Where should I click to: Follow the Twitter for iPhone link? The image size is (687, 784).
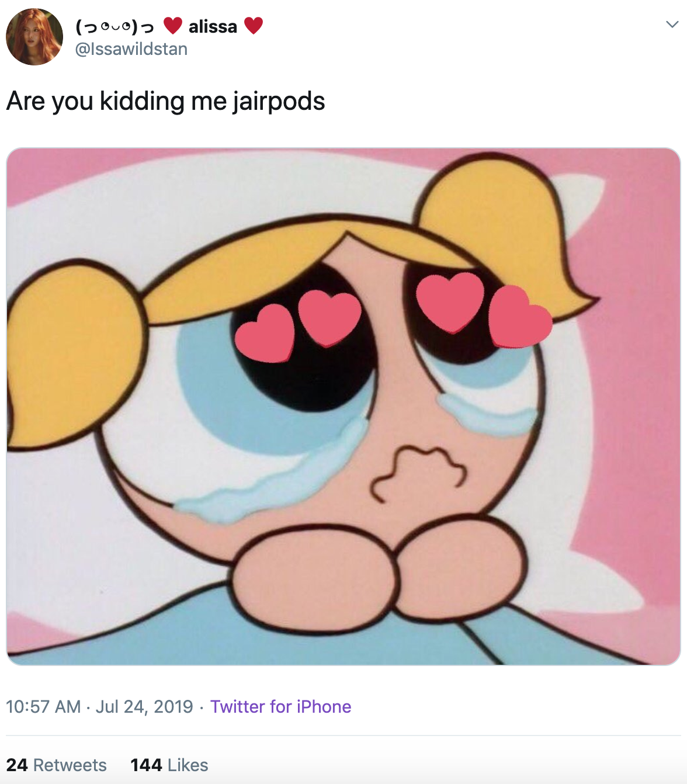pyautogui.click(x=281, y=707)
